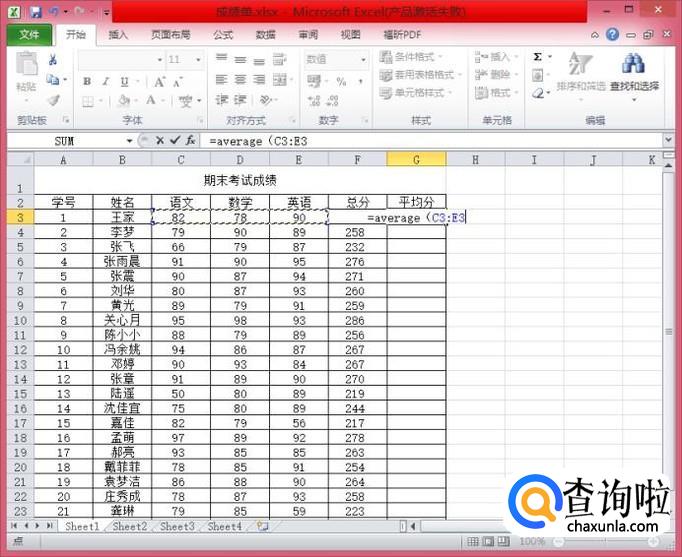Click Insert cells (插入) button
The image size is (682, 557).
pyautogui.click(x=496, y=57)
